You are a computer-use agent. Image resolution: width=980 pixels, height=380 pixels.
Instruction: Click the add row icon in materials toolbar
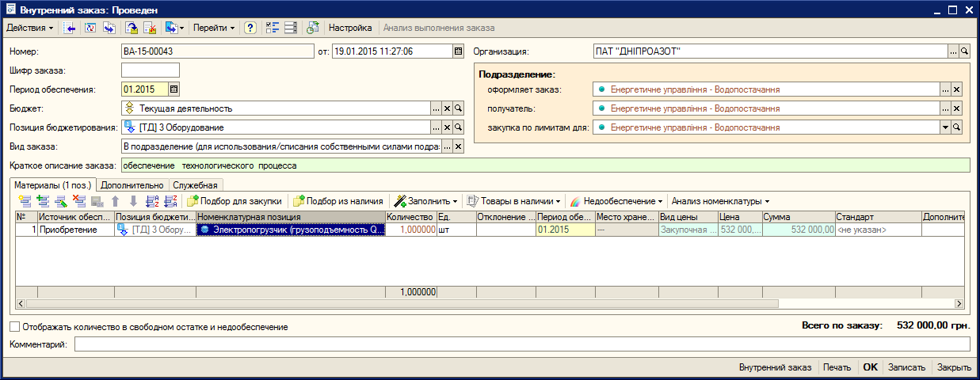[x=25, y=201]
